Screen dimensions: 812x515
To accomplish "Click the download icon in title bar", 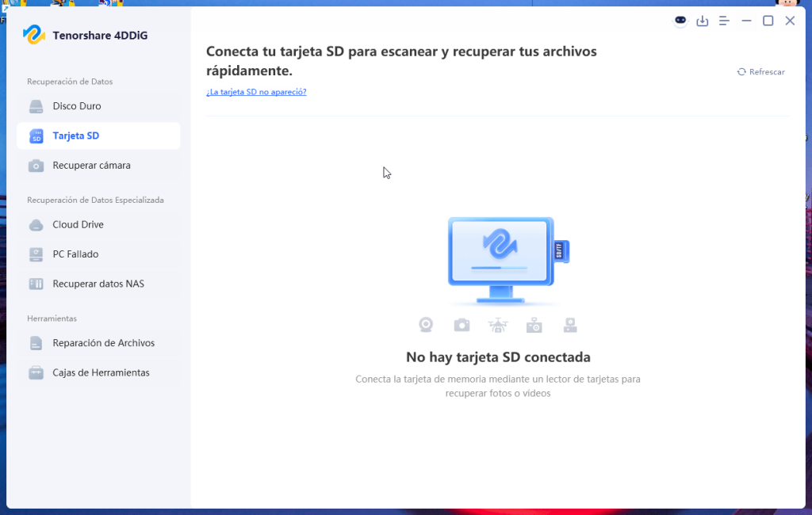I will tap(703, 21).
